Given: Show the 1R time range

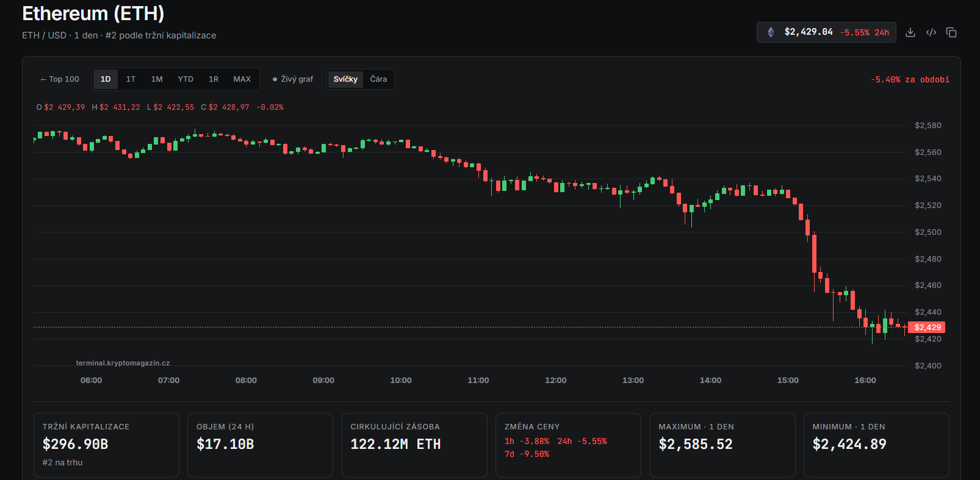Looking at the screenshot, I should coord(214,79).
